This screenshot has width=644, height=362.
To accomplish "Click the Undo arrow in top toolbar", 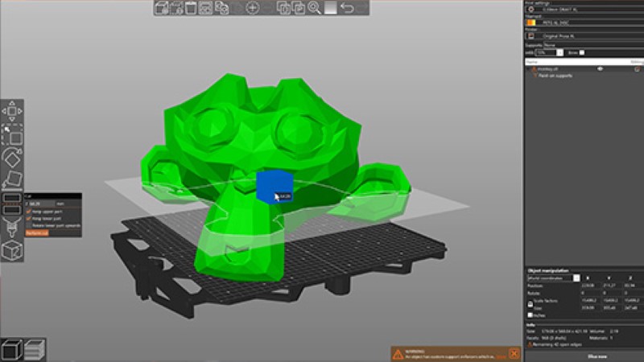I will [x=347, y=8].
